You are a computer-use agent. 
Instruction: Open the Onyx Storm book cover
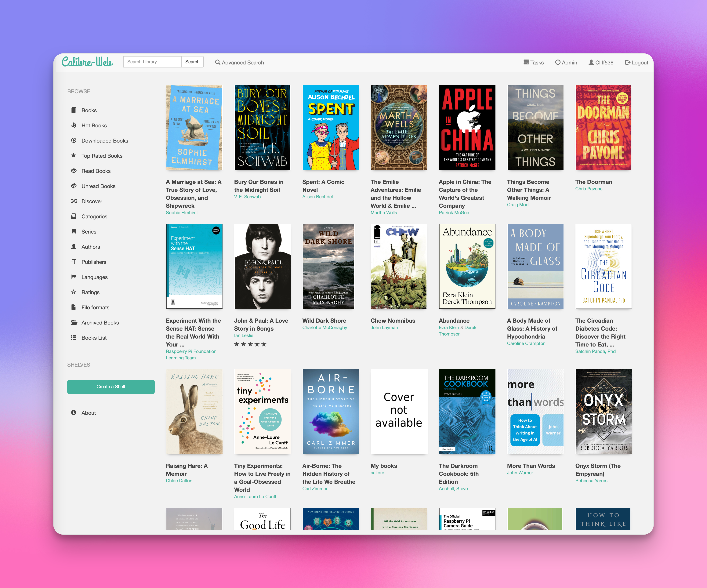(x=603, y=412)
